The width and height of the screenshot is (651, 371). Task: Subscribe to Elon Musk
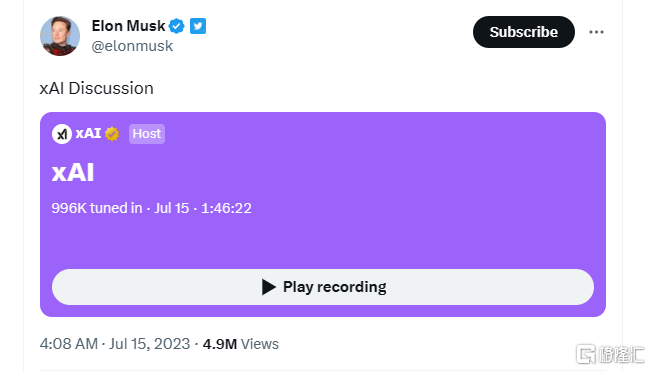[524, 32]
